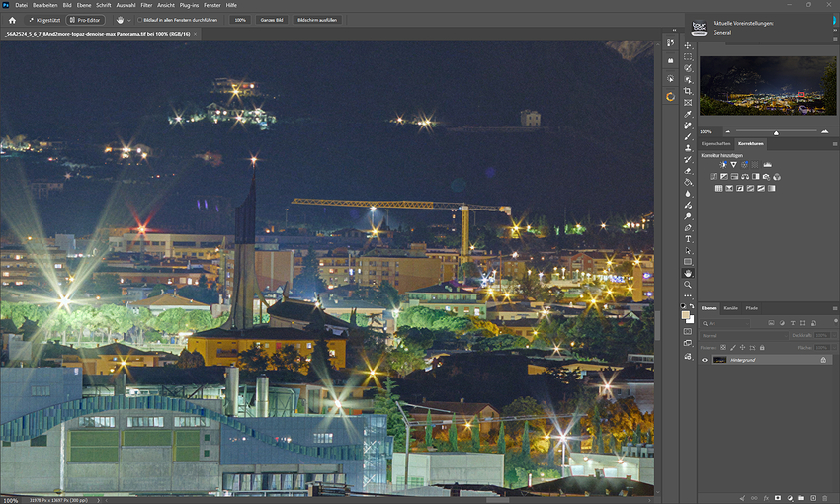Open Korrekturen panel flyout menu
Screen dimensions: 840x504
pyautogui.click(x=835, y=144)
